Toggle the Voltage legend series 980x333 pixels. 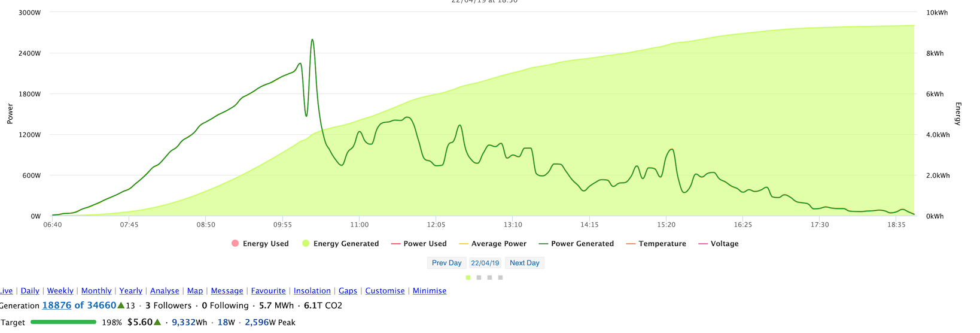click(719, 244)
